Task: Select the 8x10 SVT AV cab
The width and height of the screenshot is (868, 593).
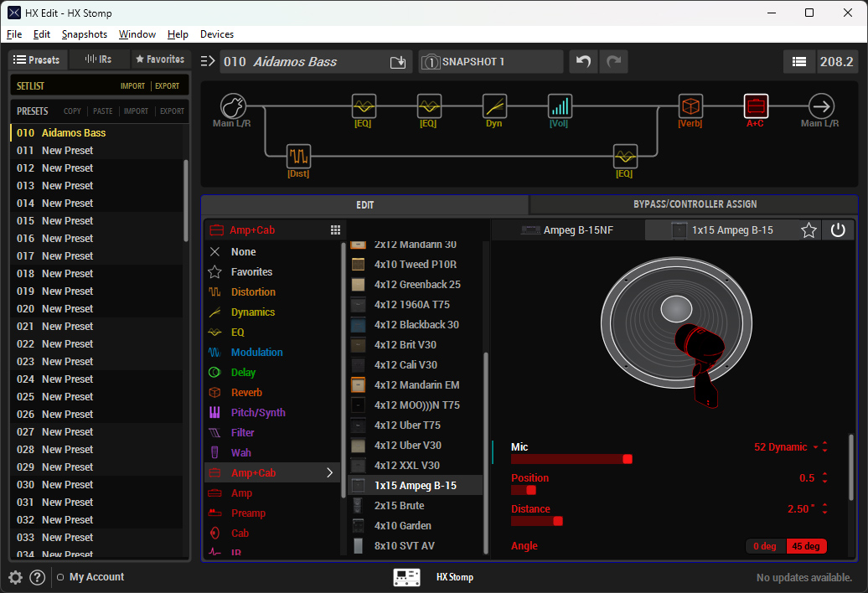Action: click(x=416, y=546)
